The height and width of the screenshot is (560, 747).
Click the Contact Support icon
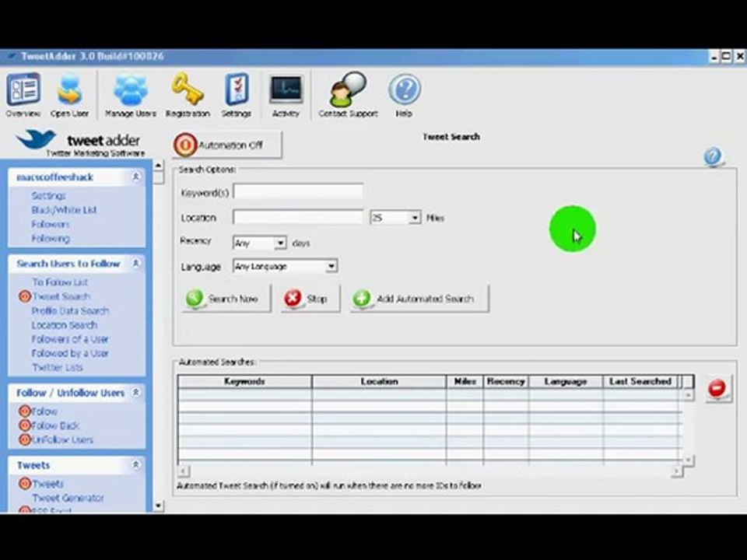pos(348,95)
